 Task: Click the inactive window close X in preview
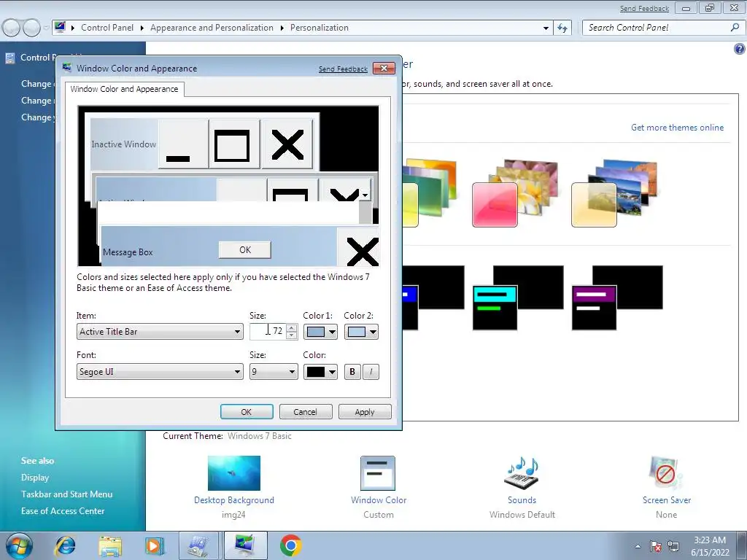(x=287, y=144)
